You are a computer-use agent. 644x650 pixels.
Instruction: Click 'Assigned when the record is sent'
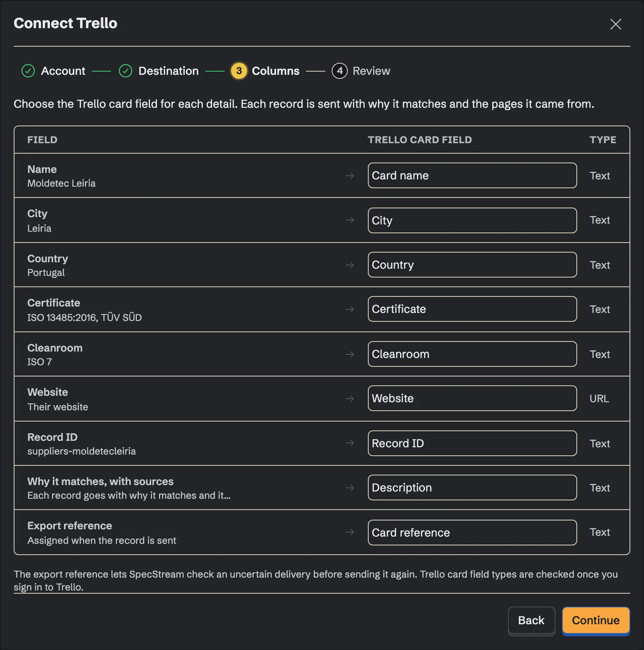click(x=102, y=541)
